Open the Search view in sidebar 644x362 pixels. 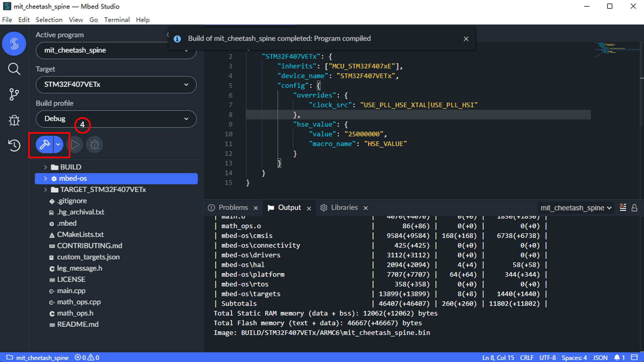pos(14,69)
